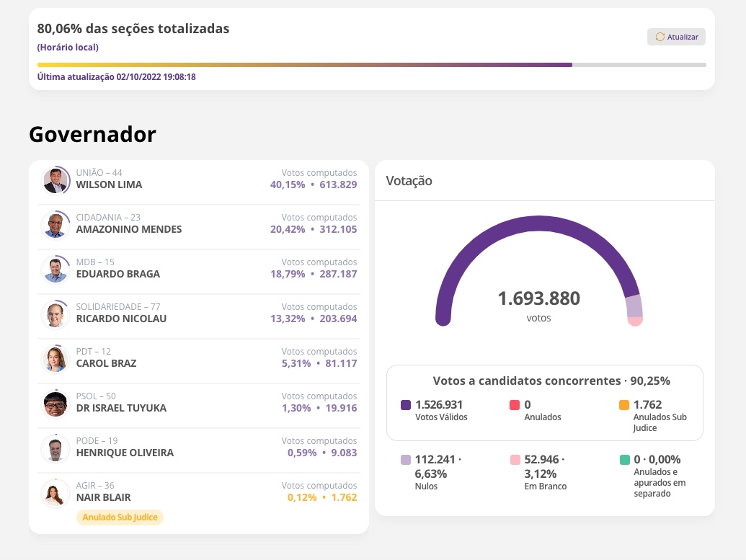
Task: Select the green apurados em separado swatch
Action: click(625, 460)
